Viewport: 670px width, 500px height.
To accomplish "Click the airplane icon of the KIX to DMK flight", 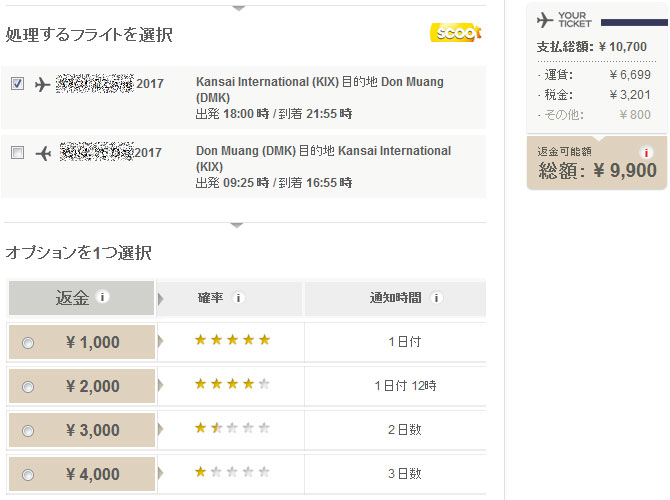I will [43, 84].
